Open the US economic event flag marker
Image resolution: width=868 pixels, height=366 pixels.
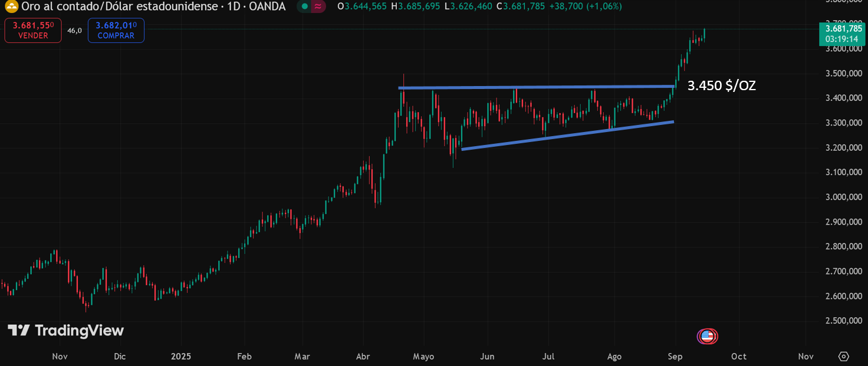706,337
